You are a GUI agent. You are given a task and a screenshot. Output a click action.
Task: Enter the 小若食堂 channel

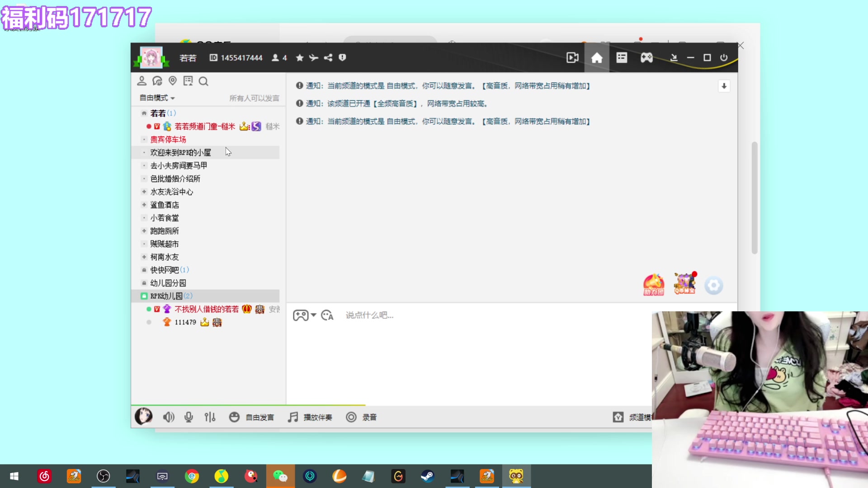click(165, 218)
